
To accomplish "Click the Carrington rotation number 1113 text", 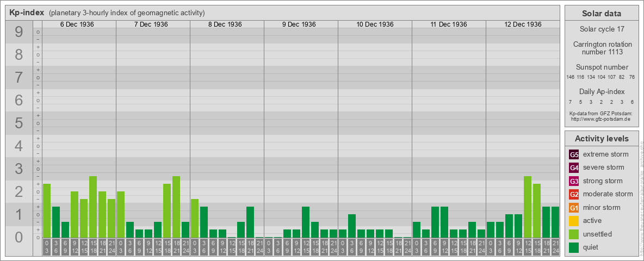I will point(602,48).
